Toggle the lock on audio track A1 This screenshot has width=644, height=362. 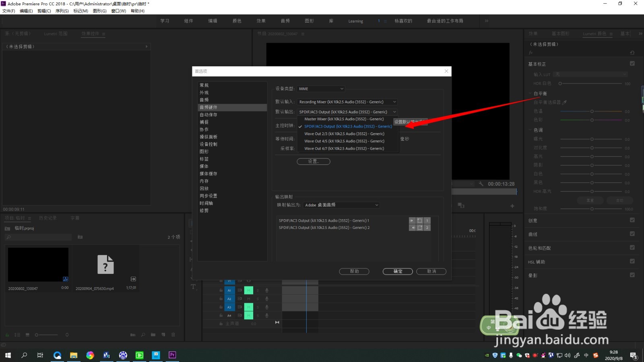(x=221, y=290)
